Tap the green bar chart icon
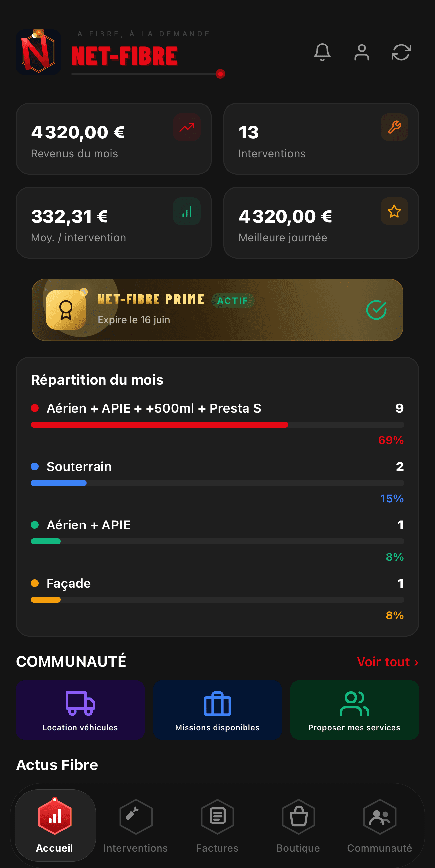 (187, 211)
